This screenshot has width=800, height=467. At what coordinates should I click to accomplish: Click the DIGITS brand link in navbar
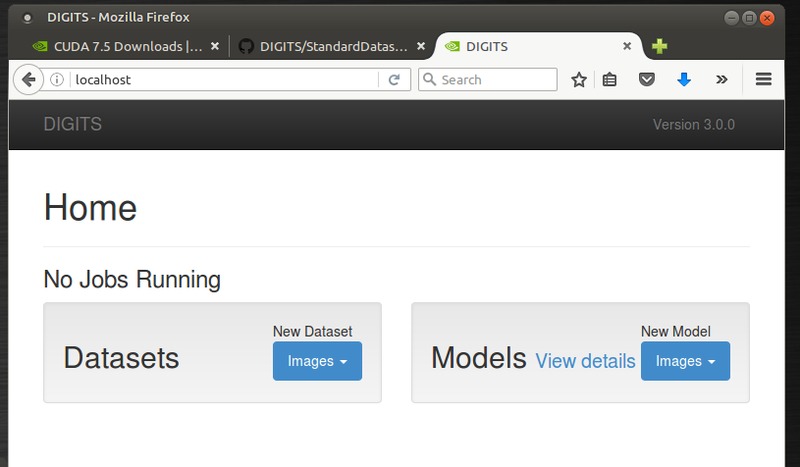pos(72,125)
